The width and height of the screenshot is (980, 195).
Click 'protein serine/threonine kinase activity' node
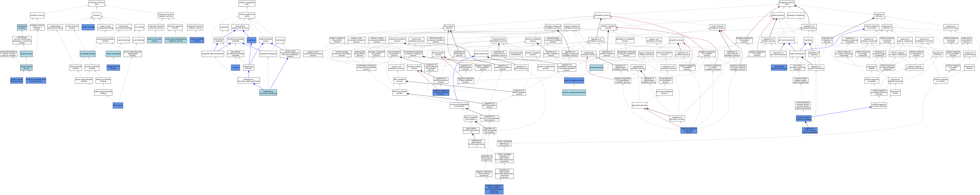tap(36, 80)
